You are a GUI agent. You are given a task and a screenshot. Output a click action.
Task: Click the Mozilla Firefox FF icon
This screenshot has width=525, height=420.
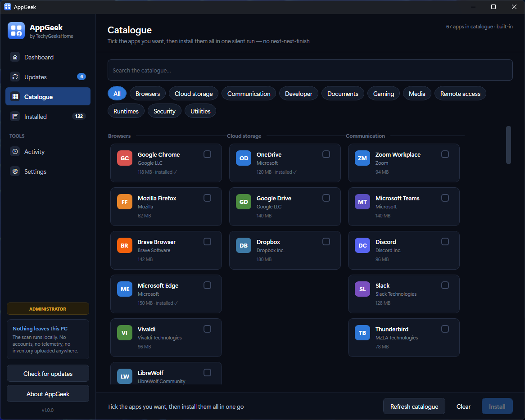[125, 202]
